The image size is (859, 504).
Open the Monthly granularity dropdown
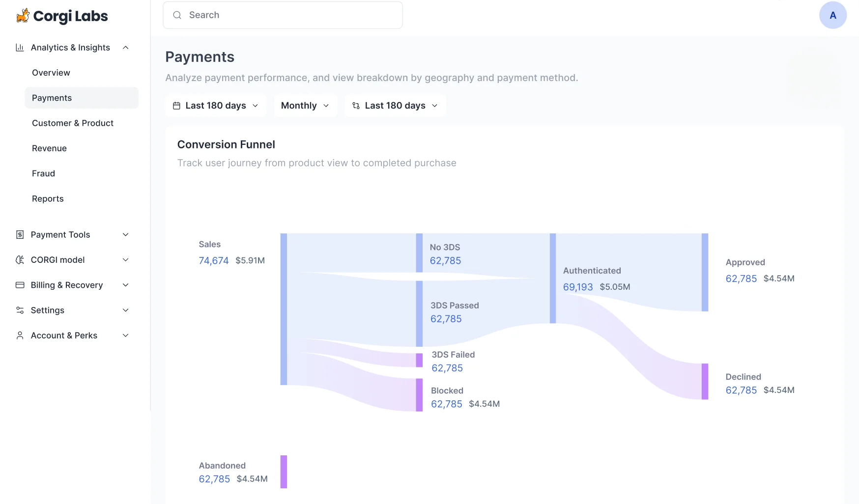305,105
